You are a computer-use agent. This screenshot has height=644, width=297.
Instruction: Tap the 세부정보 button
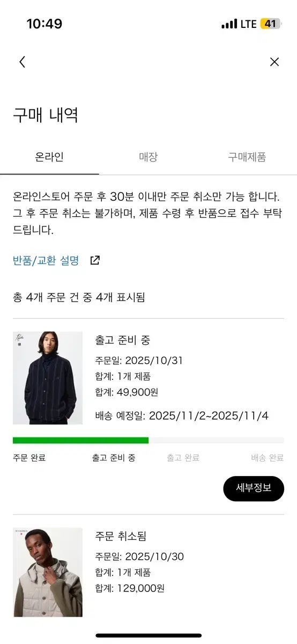pyautogui.click(x=254, y=488)
